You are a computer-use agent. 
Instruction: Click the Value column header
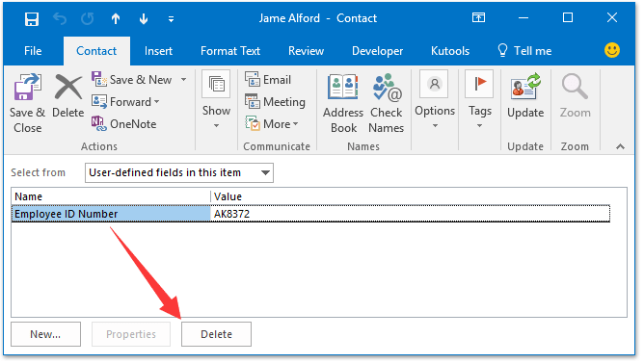(x=419, y=196)
